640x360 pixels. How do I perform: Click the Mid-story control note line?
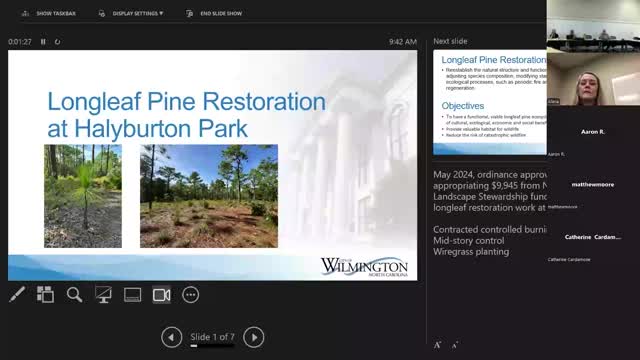coord(469,241)
